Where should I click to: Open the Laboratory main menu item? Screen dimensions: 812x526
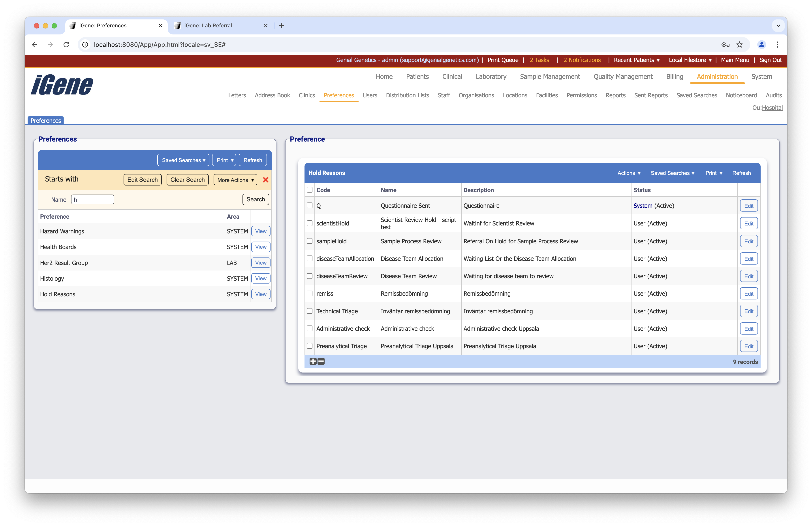[491, 76]
